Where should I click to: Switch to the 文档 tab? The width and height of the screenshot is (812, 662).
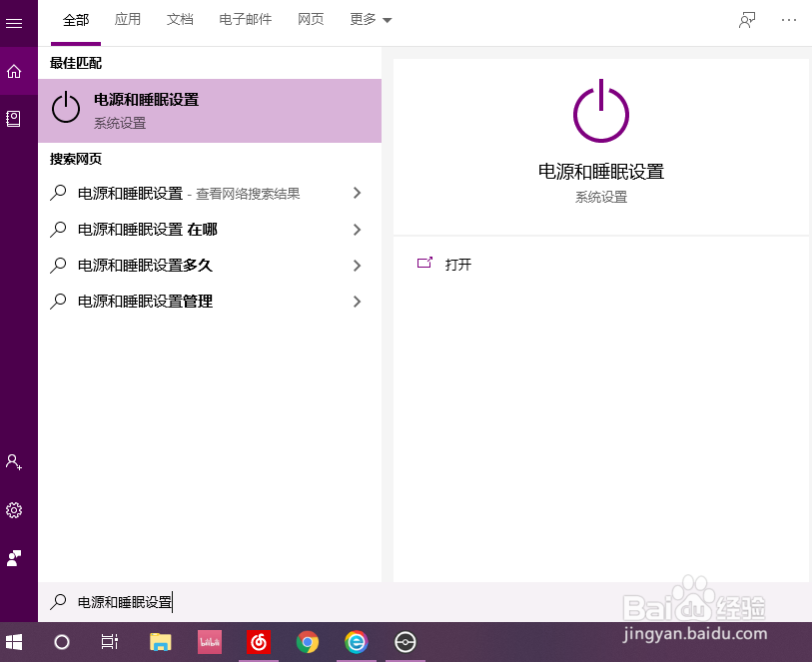[180, 20]
